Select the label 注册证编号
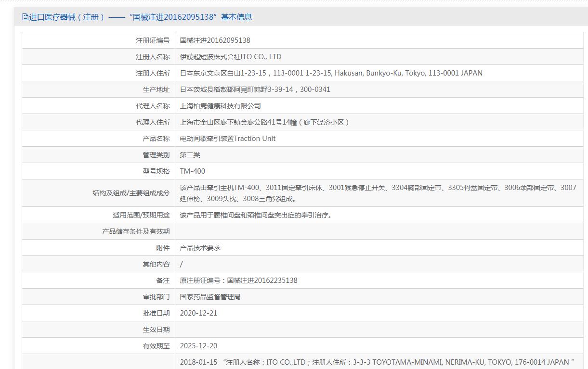Viewport: 588px width, 369px height. pyautogui.click(x=153, y=40)
